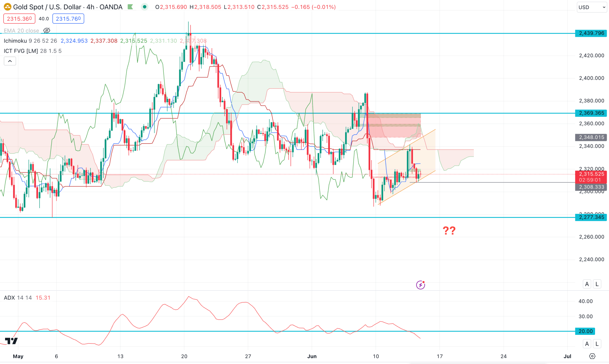Select the red ?? text annotation

point(449,231)
